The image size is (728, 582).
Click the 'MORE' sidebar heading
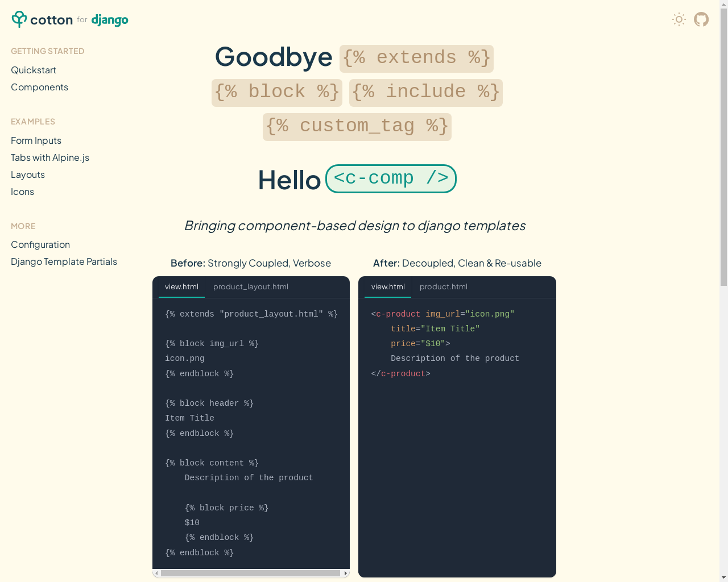pos(23,226)
